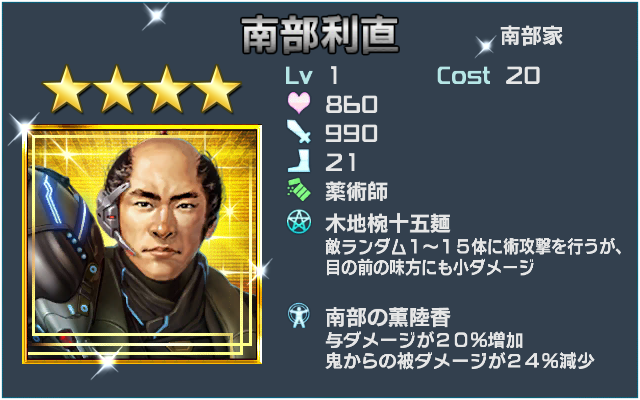The image size is (640, 400).
Task: Click the human-figure passive ability icon
Action: [x=299, y=316]
